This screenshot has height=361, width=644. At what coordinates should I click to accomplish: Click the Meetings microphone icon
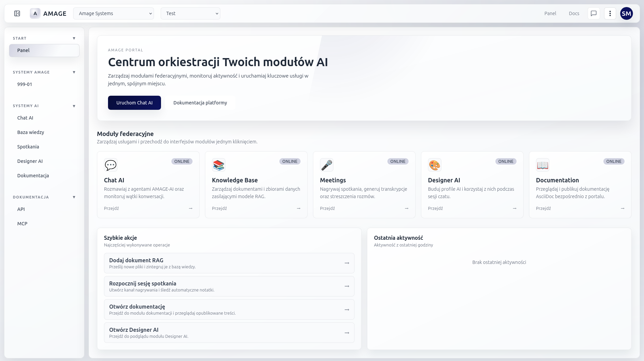(326, 165)
